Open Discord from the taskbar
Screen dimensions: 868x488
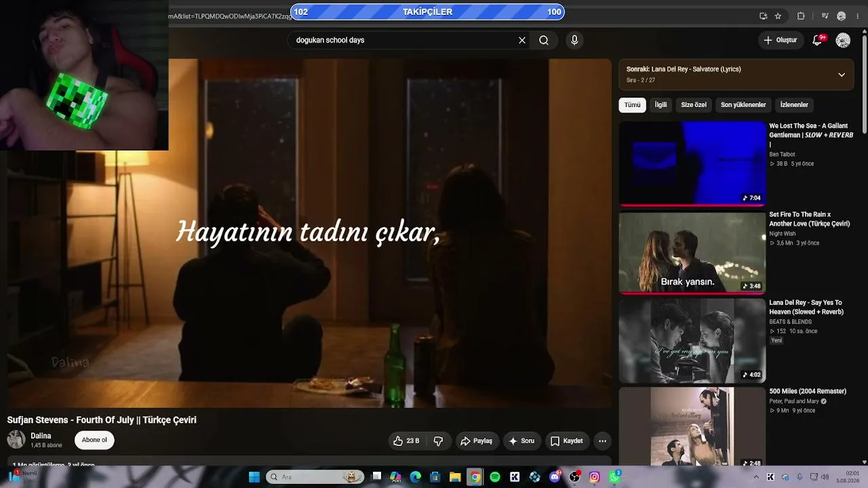(x=555, y=477)
